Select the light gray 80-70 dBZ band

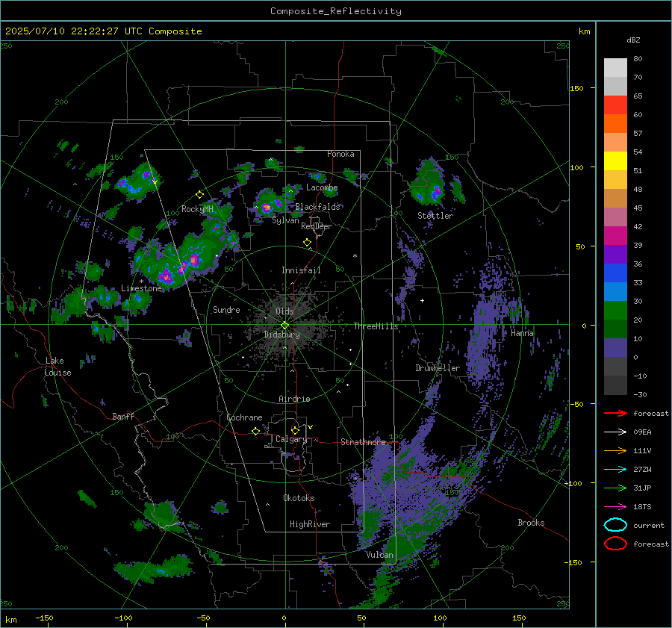pyautogui.click(x=615, y=68)
